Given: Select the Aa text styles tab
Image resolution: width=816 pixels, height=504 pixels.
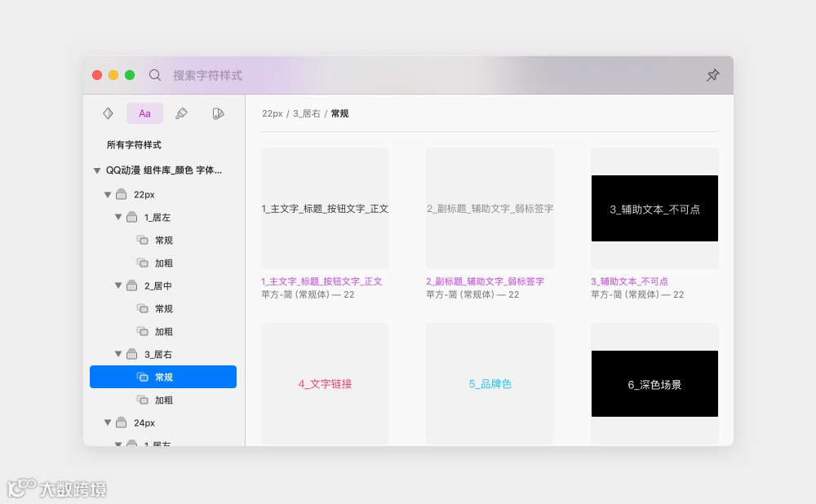Looking at the screenshot, I should pos(144,113).
